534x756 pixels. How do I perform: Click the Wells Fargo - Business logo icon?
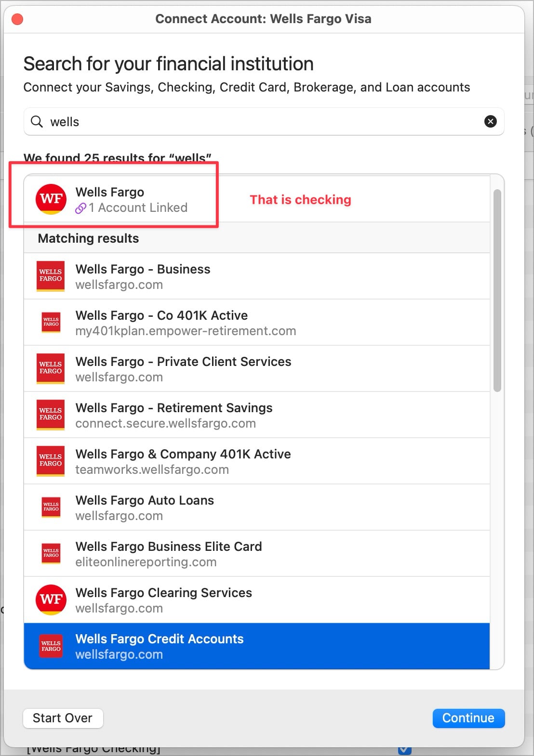[x=51, y=276]
